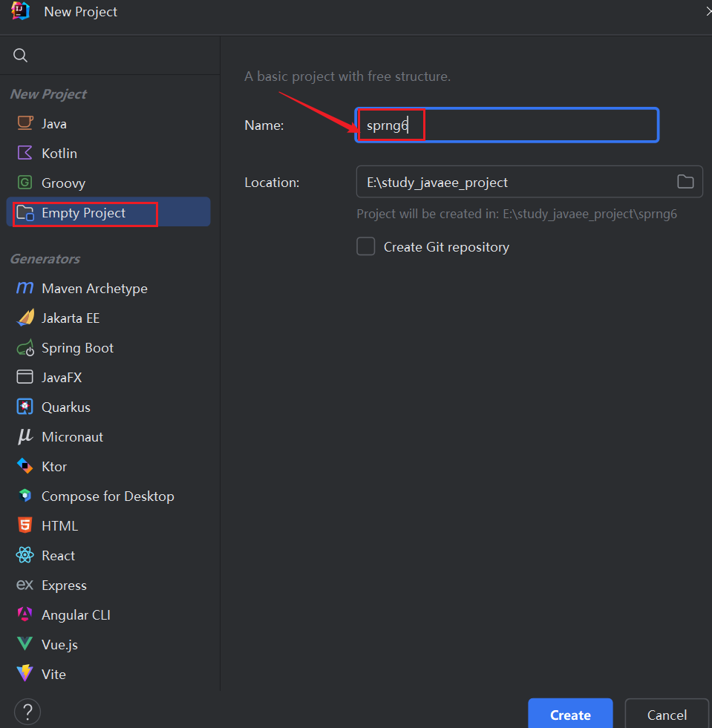Click the Generators section heading
Screen dimensions: 712x728
pos(45,258)
